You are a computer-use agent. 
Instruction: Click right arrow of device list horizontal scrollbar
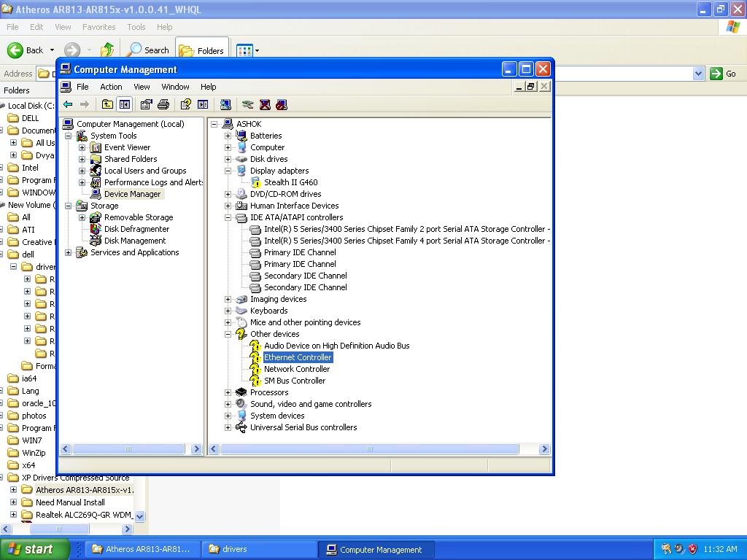point(544,449)
